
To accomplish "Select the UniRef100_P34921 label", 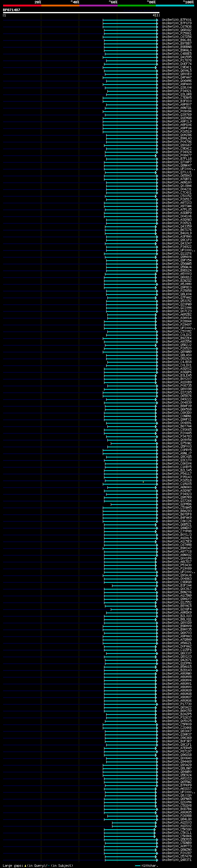I will tap(177, 91).
